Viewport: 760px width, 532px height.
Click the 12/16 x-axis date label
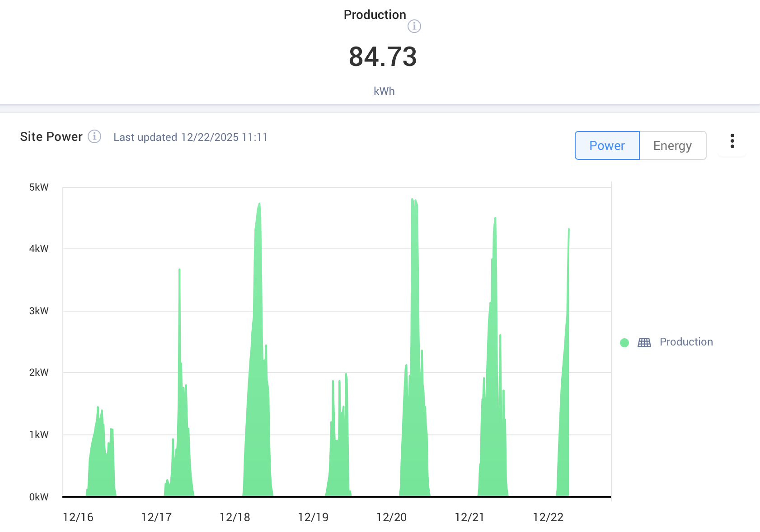point(78,518)
